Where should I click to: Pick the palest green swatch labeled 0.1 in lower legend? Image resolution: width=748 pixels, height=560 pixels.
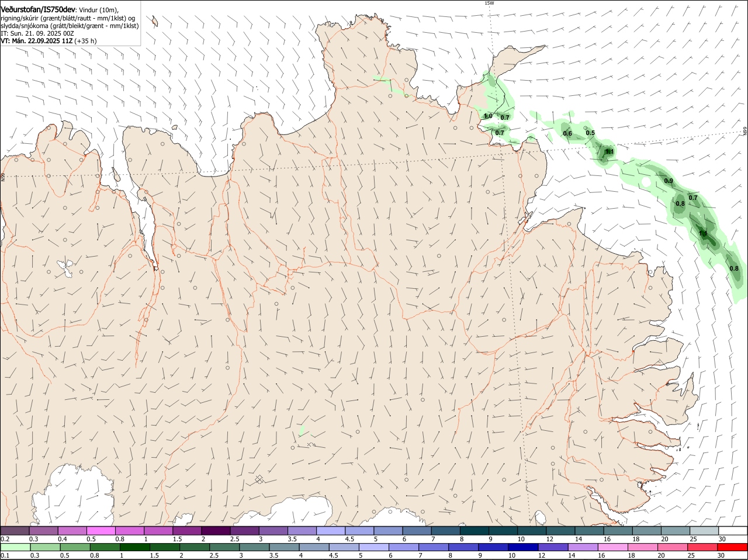(x=15, y=547)
